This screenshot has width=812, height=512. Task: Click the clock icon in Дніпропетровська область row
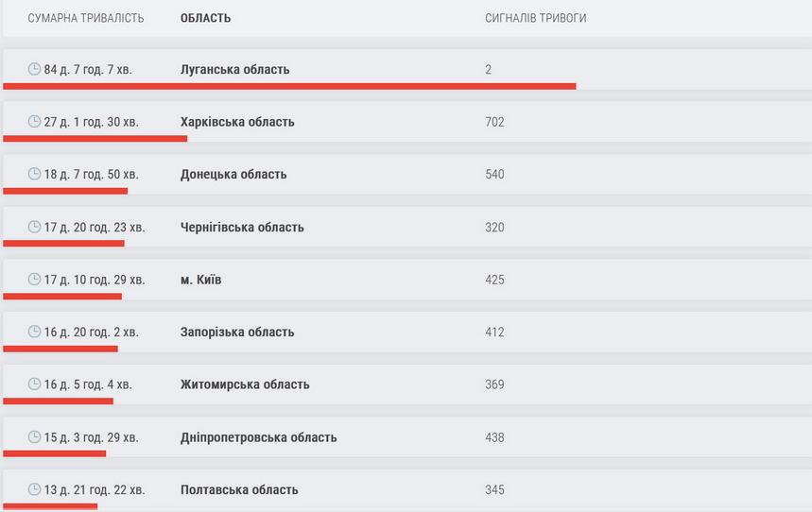(35, 437)
